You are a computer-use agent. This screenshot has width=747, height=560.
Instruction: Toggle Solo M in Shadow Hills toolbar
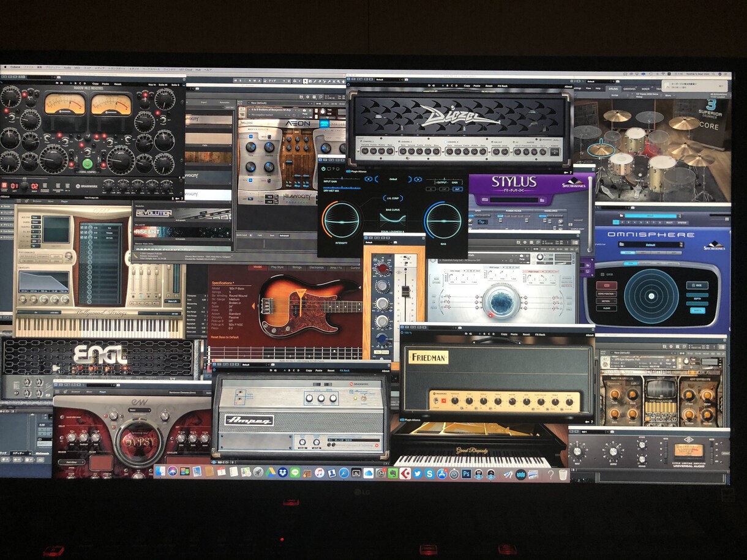point(162,84)
